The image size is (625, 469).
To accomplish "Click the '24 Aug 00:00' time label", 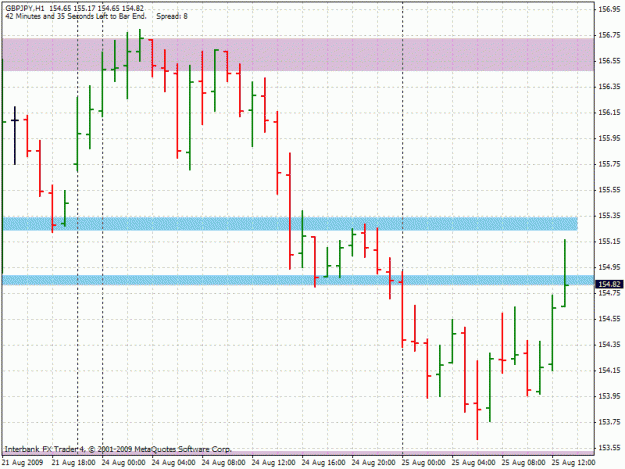I will 124,463.
